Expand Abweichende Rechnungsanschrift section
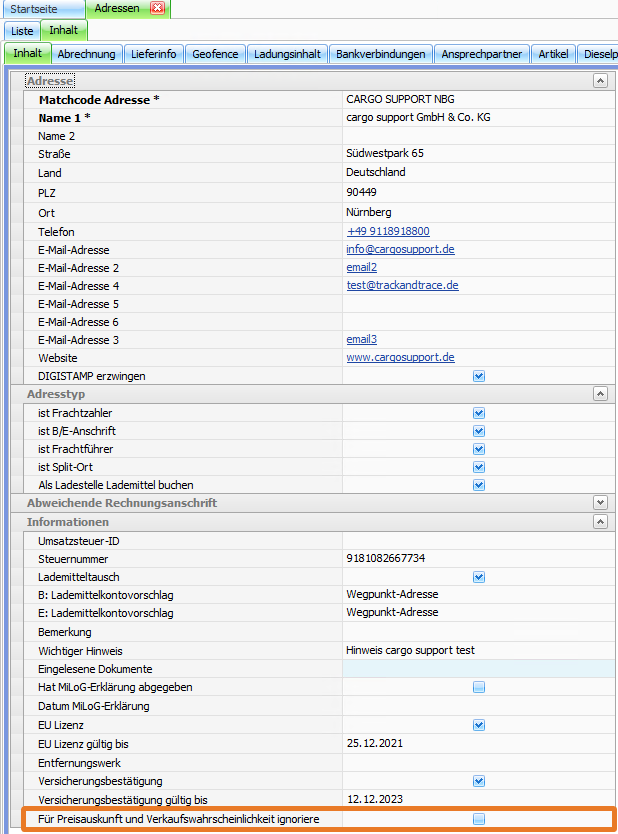Viewport: 618px width, 834px height. point(599,503)
